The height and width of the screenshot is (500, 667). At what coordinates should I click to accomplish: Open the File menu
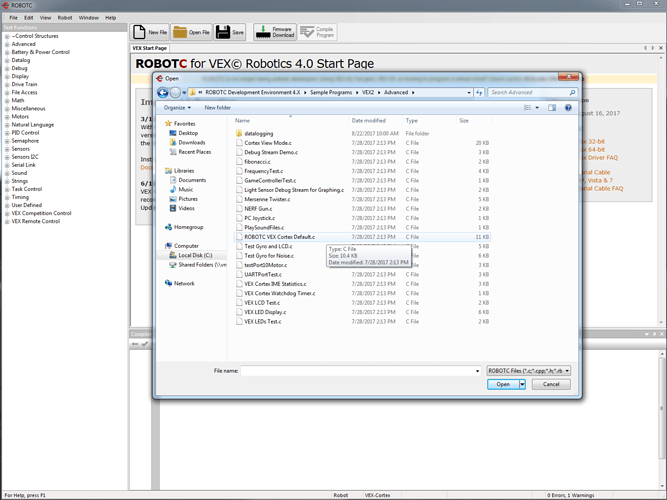(14, 18)
